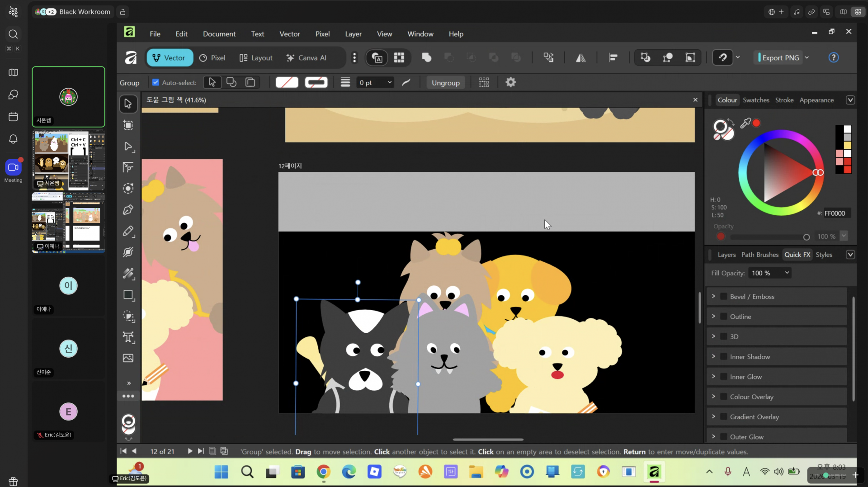Open the Canva AI studio
The height and width of the screenshot is (487, 868).
click(x=307, y=58)
